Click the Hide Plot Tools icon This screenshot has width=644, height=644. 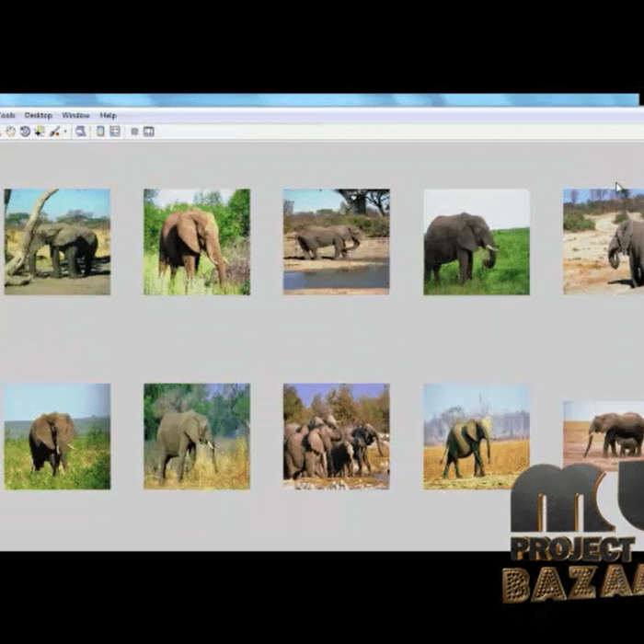coord(134,132)
